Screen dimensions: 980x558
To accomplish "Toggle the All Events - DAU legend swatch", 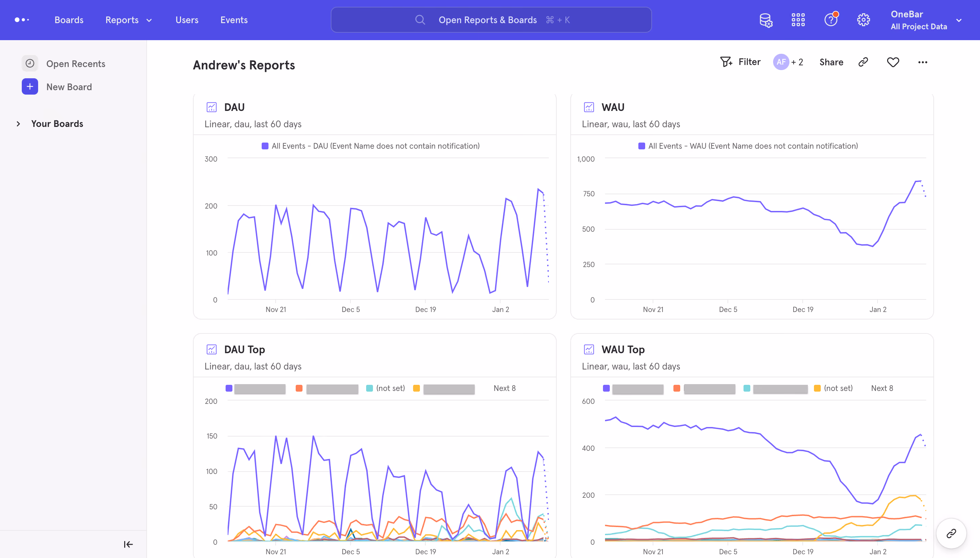I will coord(265,146).
